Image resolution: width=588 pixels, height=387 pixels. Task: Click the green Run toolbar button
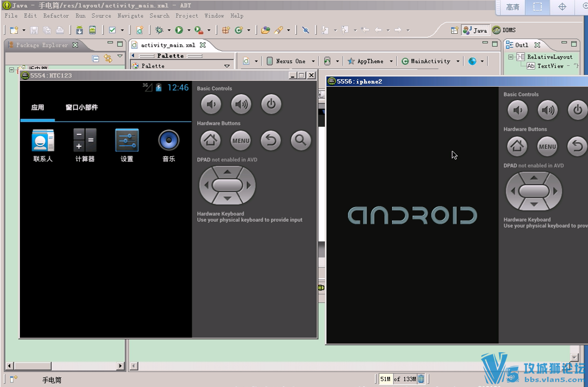179,30
